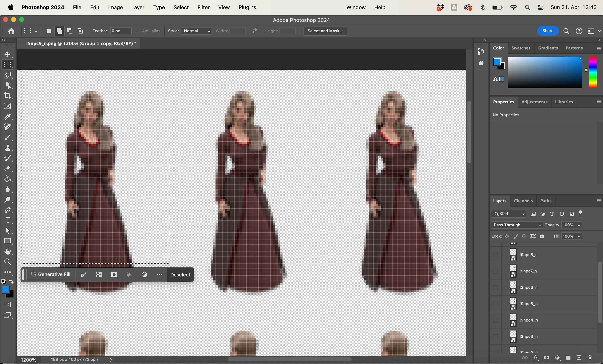Select the Eyedropper tool

tap(8, 116)
